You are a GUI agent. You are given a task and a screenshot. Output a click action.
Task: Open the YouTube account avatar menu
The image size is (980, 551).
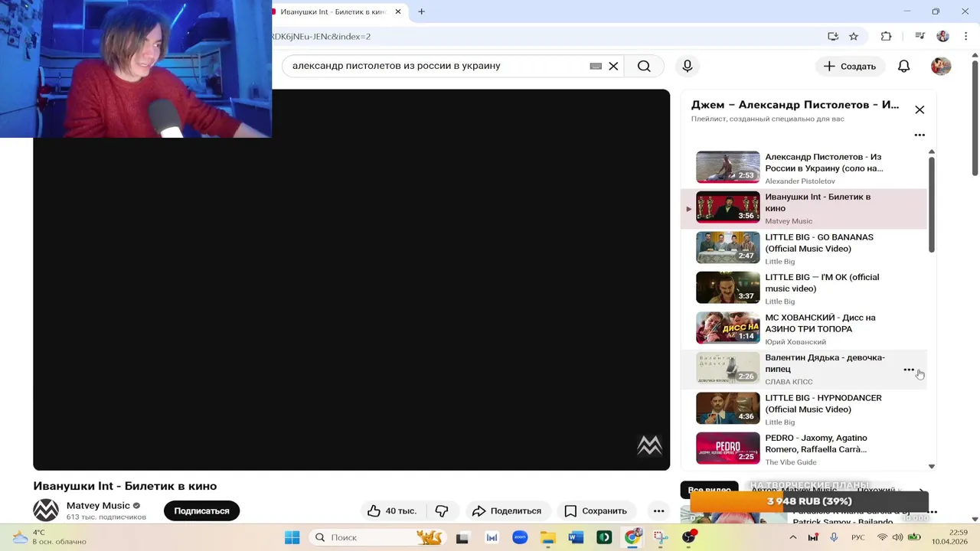[941, 66]
